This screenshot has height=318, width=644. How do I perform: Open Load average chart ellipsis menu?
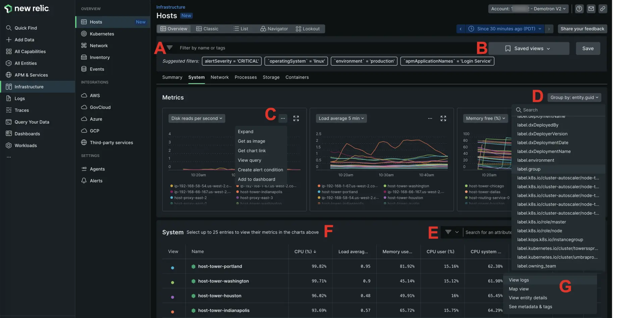point(430,118)
